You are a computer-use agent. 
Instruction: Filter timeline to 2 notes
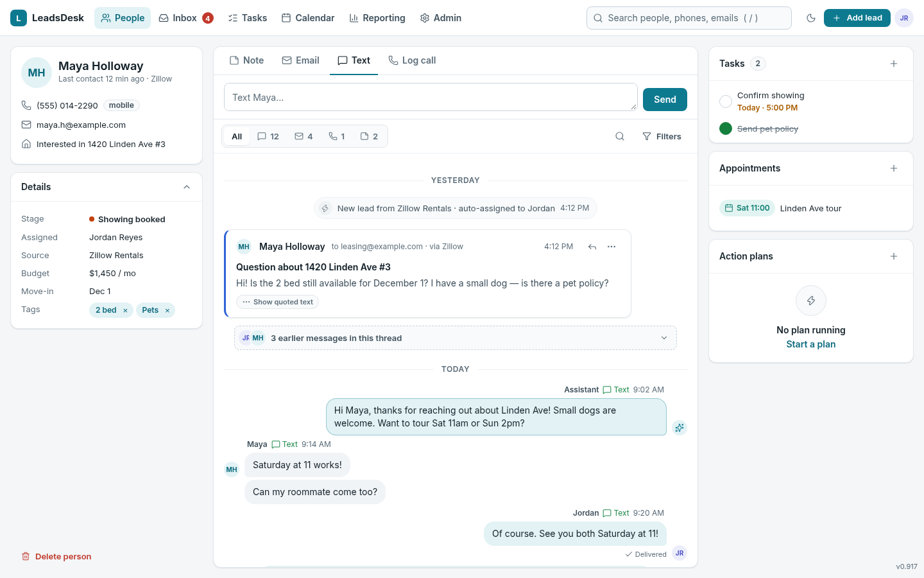pyautogui.click(x=369, y=136)
